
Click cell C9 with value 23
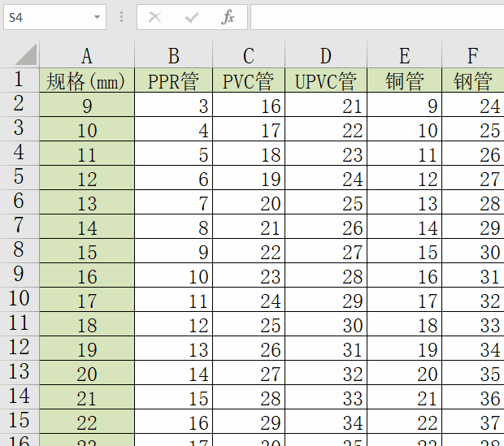(x=249, y=275)
